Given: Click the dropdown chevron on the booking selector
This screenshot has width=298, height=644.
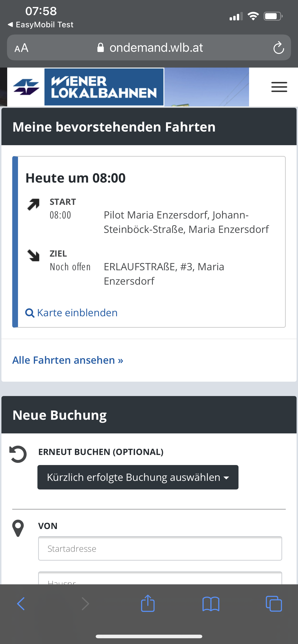Looking at the screenshot, I should click(x=226, y=477).
